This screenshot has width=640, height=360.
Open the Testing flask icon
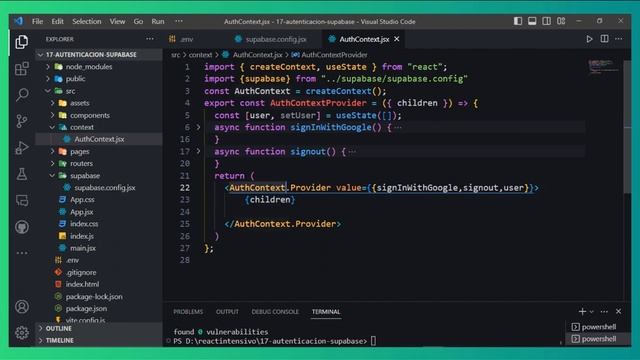pyautogui.click(x=22, y=174)
